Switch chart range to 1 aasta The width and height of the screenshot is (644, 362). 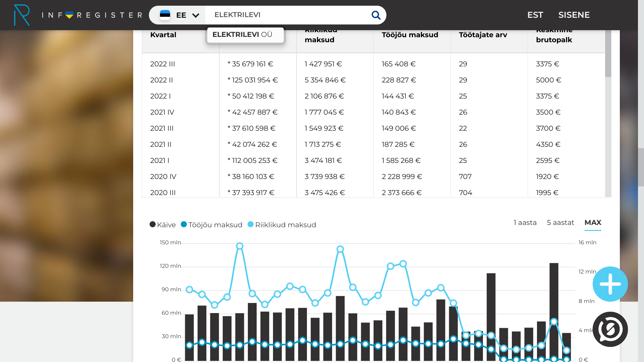(x=525, y=223)
